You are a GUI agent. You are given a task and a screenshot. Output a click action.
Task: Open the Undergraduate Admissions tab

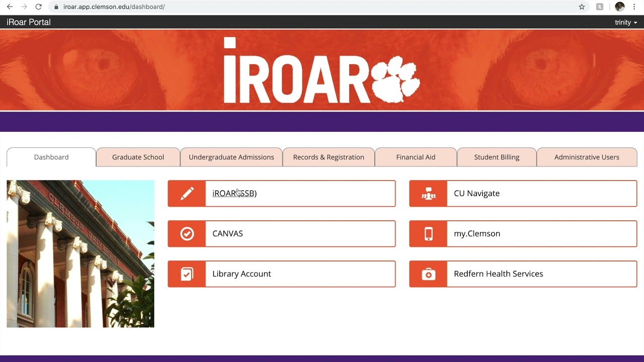click(231, 157)
